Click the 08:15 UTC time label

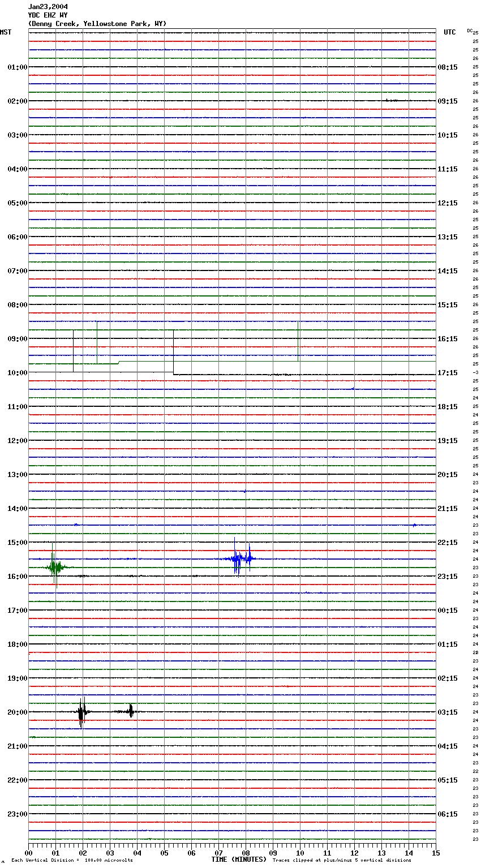click(x=448, y=67)
